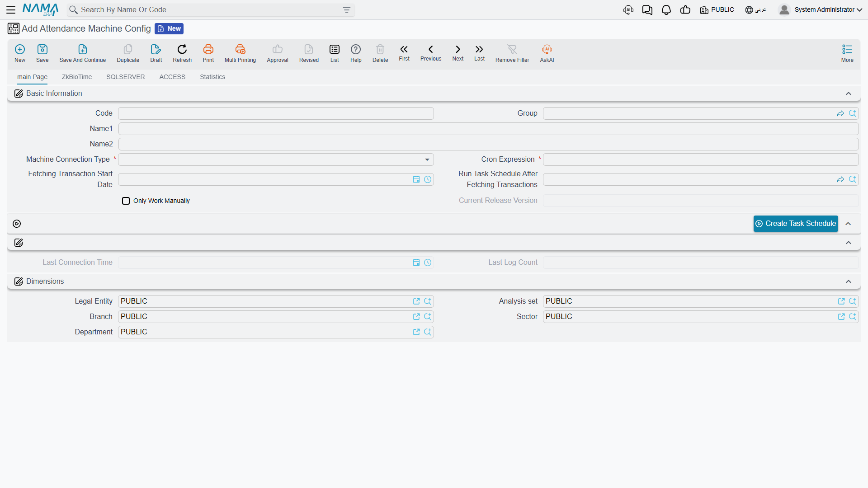868x488 pixels.
Task: Switch to the SQLSERVER tab
Action: tap(126, 77)
